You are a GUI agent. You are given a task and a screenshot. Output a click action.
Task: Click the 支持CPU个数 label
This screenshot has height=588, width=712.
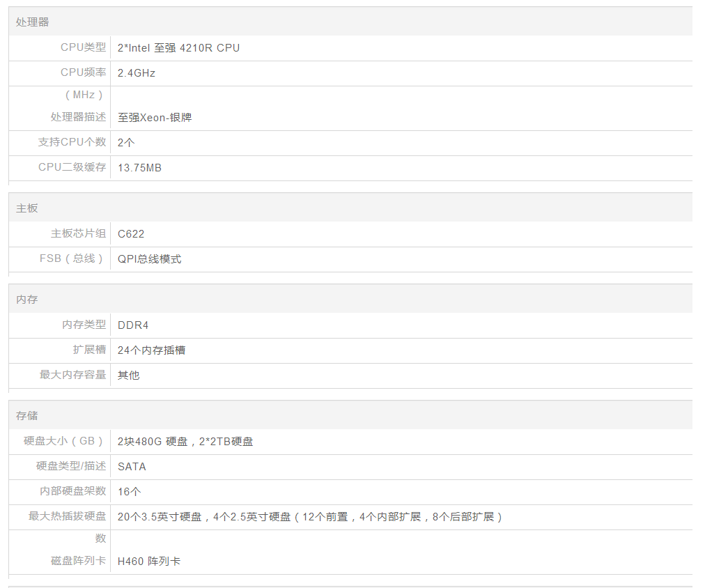point(72,142)
